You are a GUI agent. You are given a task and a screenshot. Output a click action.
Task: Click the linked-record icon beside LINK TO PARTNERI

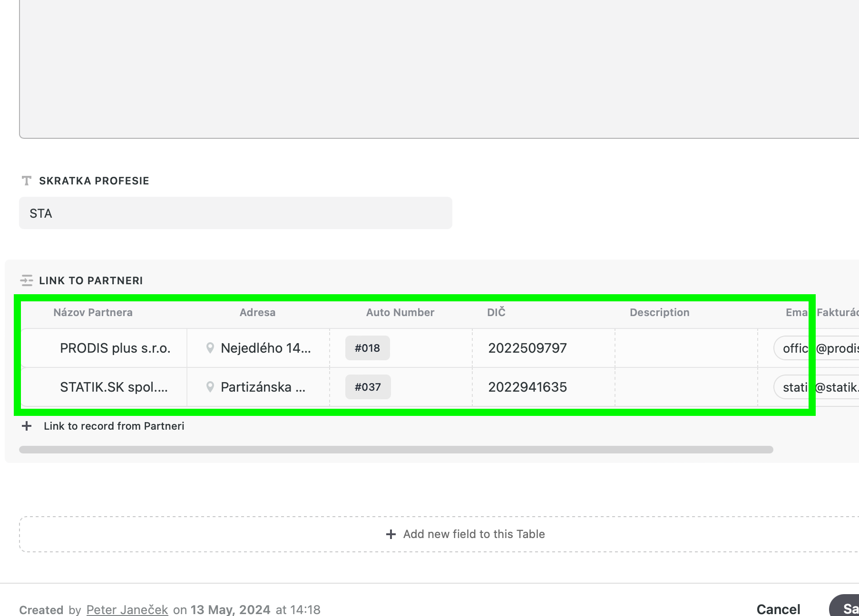click(x=27, y=280)
